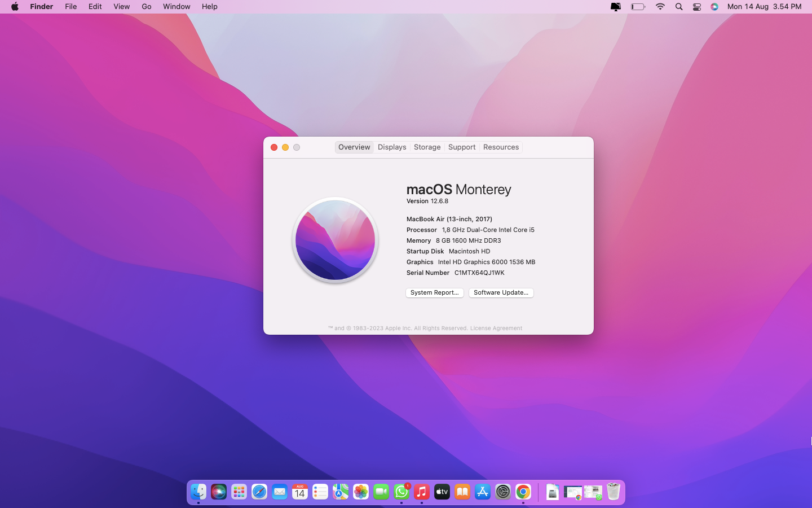Open the License Agreement link
812x508 pixels.
click(496, 329)
